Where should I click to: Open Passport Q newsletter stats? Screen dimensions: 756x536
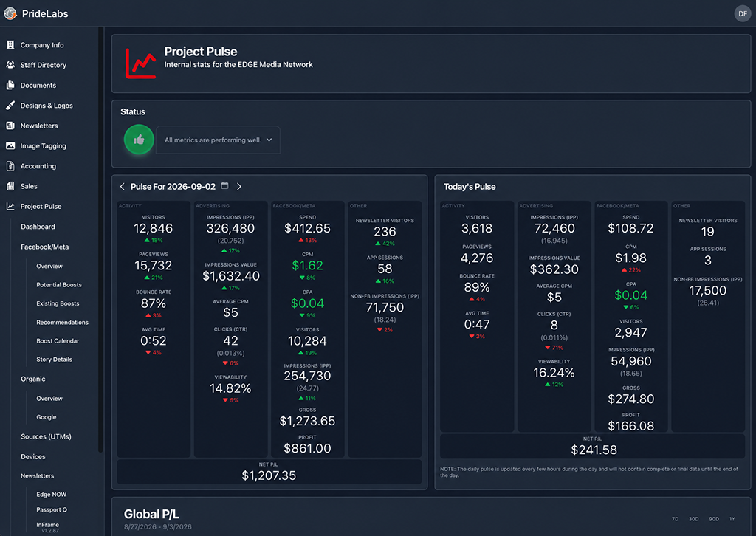52,510
